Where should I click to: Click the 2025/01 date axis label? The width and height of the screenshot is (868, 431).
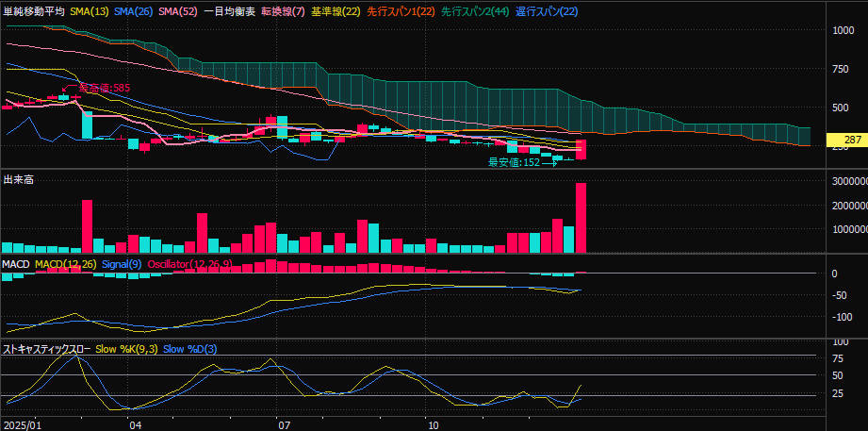pyautogui.click(x=22, y=424)
